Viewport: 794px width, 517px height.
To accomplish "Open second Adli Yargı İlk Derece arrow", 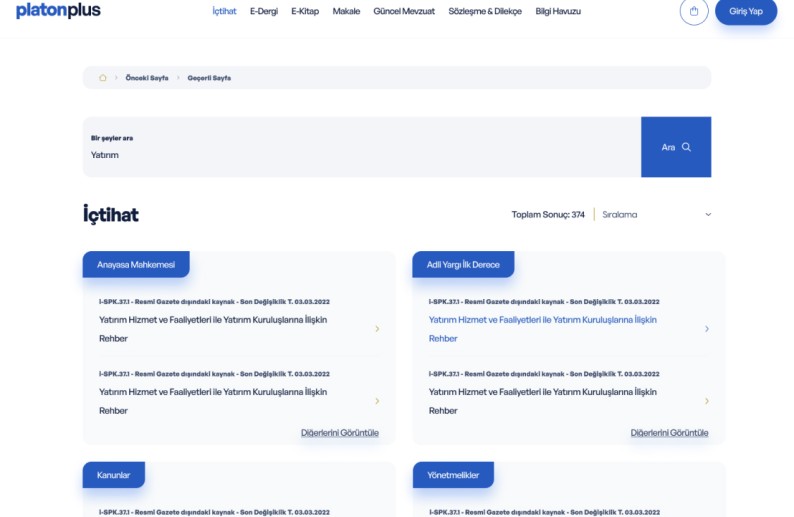I will [x=707, y=401].
